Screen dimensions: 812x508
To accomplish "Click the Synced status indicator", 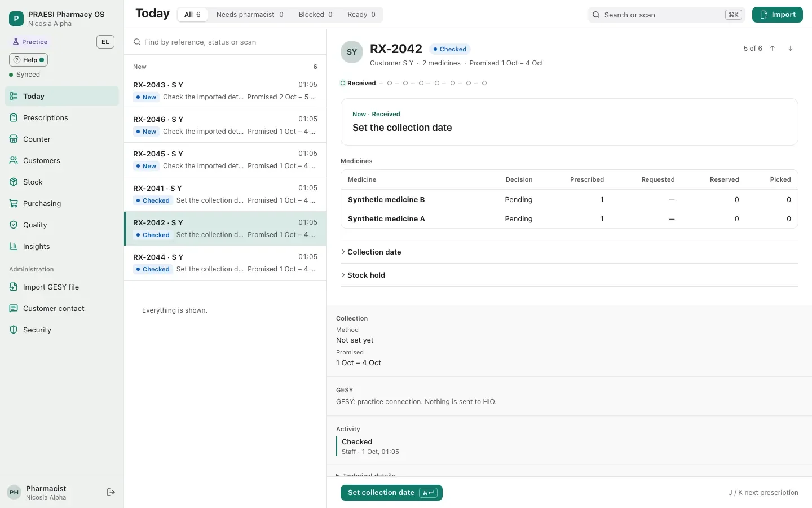I will [25, 75].
